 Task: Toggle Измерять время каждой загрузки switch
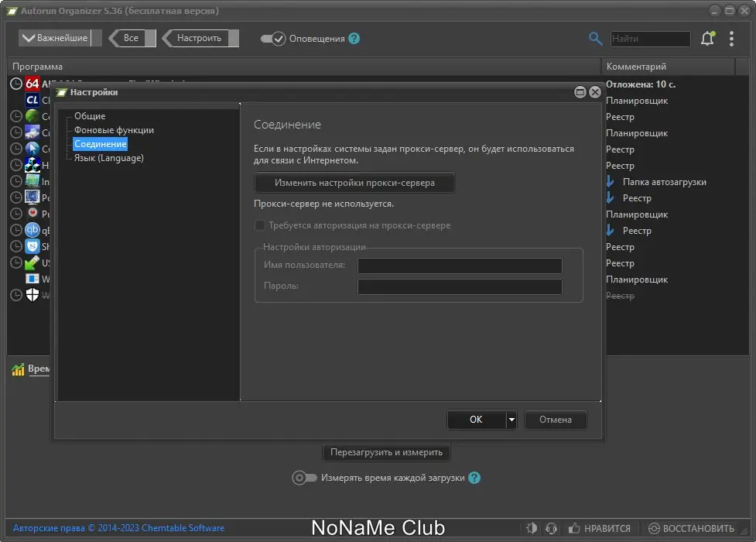pyautogui.click(x=304, y=478)
